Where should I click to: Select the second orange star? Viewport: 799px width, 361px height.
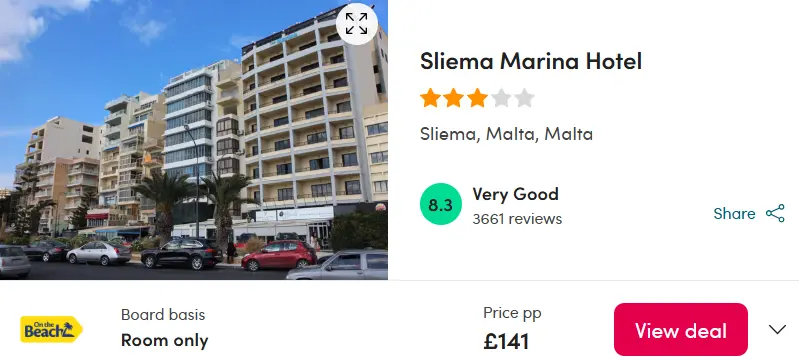click(454, 98)
